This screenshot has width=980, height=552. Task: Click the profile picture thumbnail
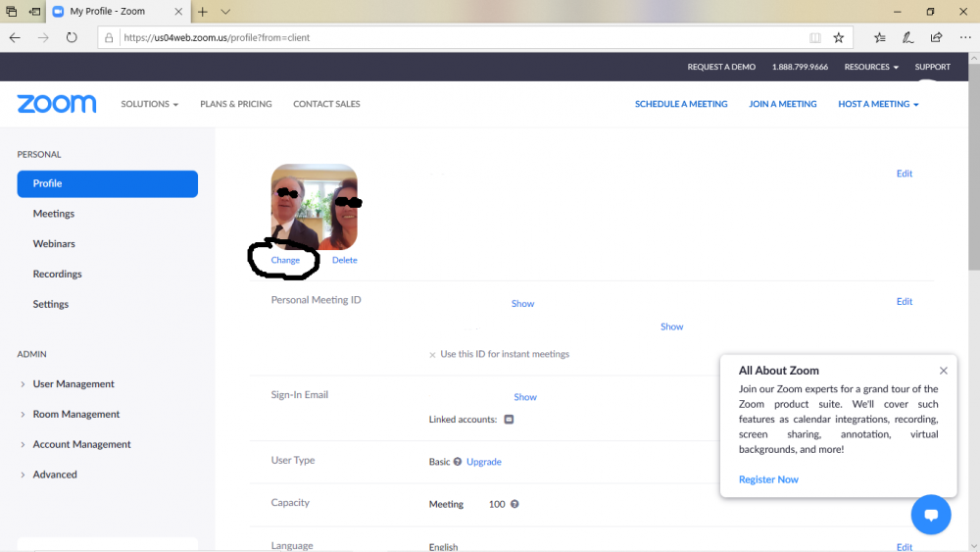(x=315, y=207)
